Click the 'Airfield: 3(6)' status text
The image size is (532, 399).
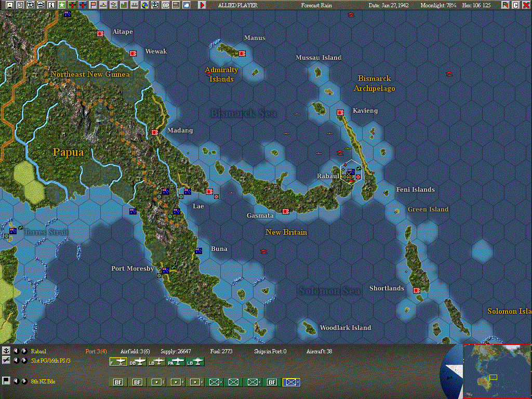pos(135,351)
